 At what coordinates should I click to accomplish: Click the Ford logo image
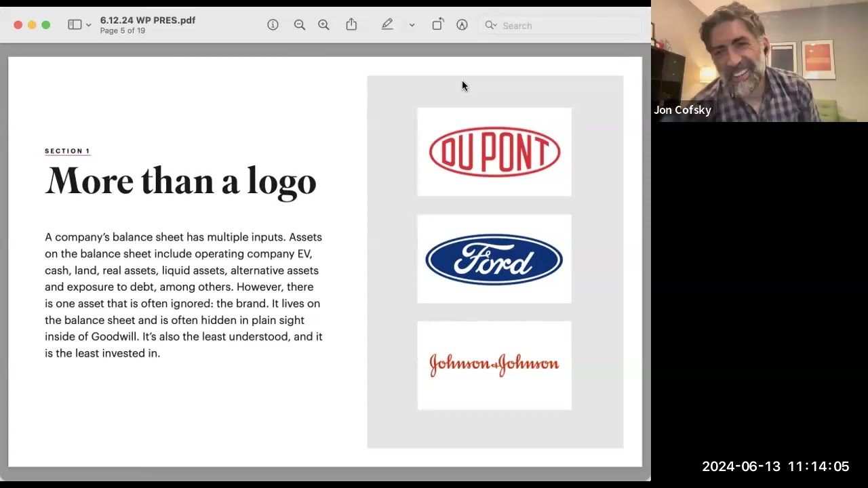(x=494, y=259)
